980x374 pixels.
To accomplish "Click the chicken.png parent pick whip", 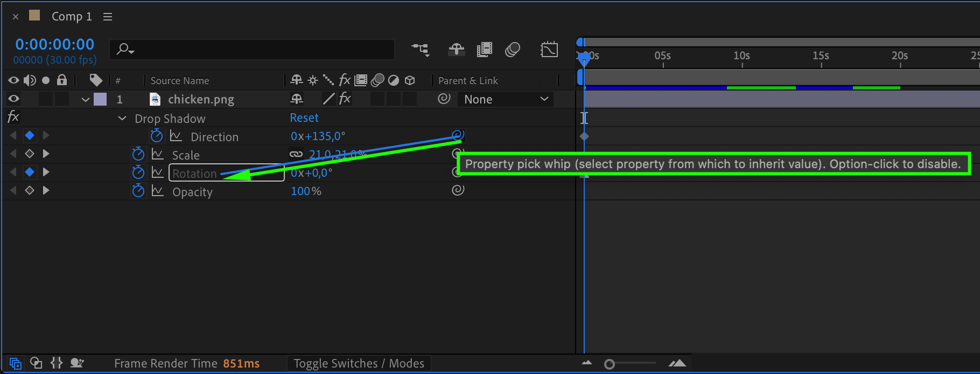I will click(x=444, y=99).
